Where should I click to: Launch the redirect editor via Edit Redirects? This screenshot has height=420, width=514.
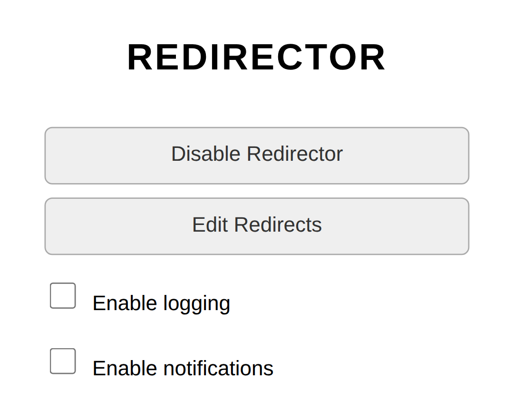257,226
